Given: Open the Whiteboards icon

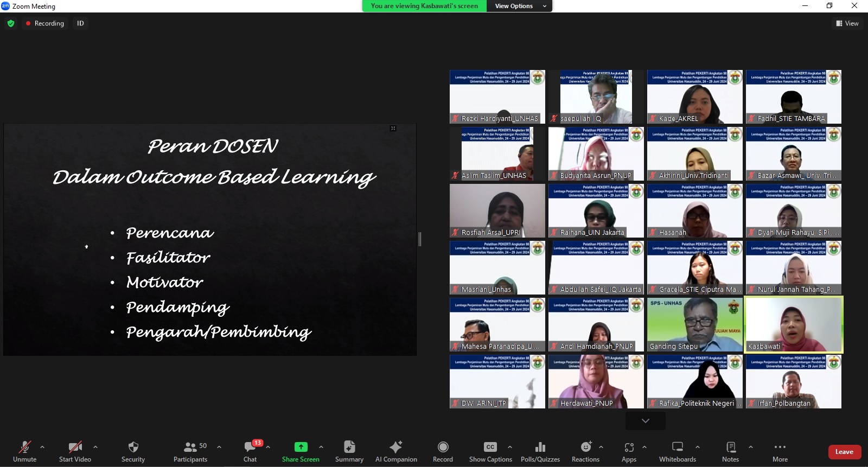Looking at the screenshot, I should tap(678, 447).
